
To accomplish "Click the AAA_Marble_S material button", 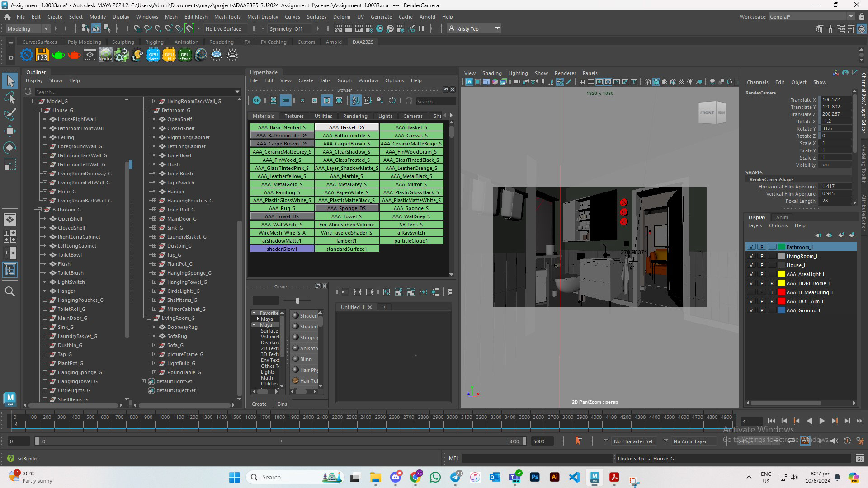I will [346, 176].
